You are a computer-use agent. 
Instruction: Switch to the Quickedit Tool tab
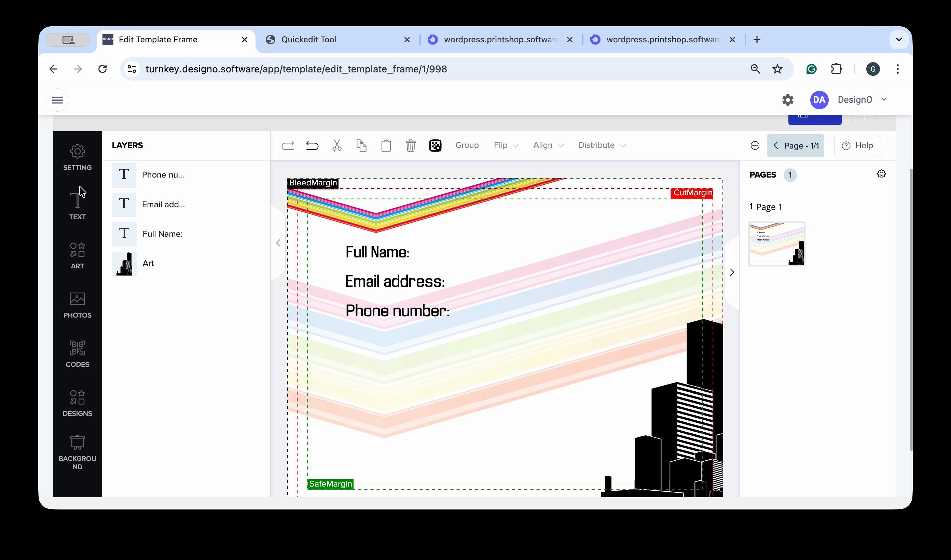tap(309, 40)
